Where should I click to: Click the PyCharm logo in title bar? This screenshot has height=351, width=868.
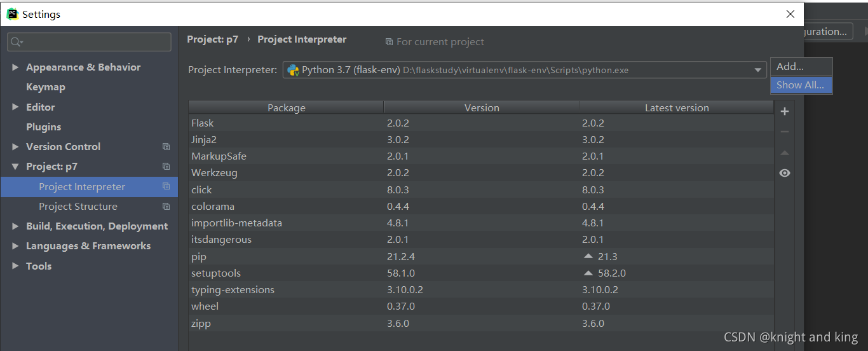coord(13,13)
